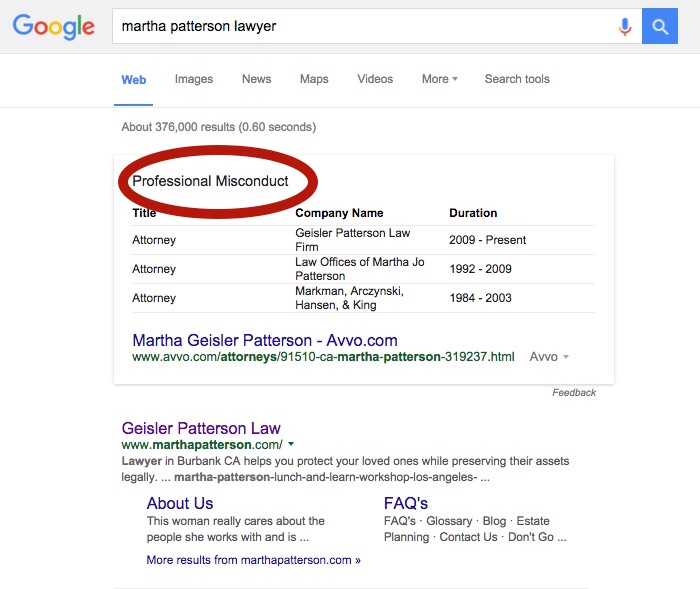Click the 'Company Name' column header
The image size is (700, 589).
(x=339, y=213)
